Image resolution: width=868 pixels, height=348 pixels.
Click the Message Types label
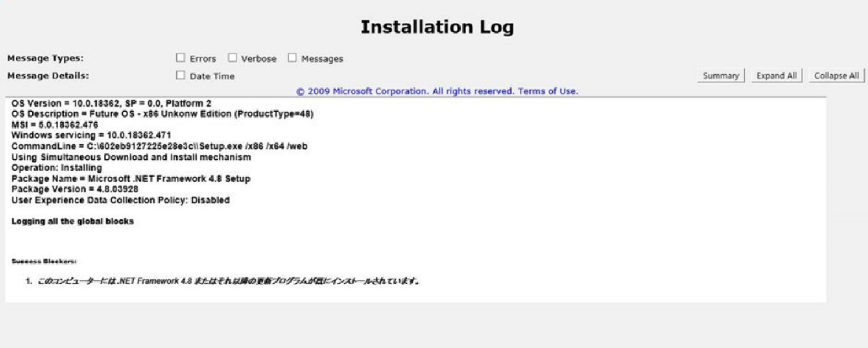coord(45,58)
